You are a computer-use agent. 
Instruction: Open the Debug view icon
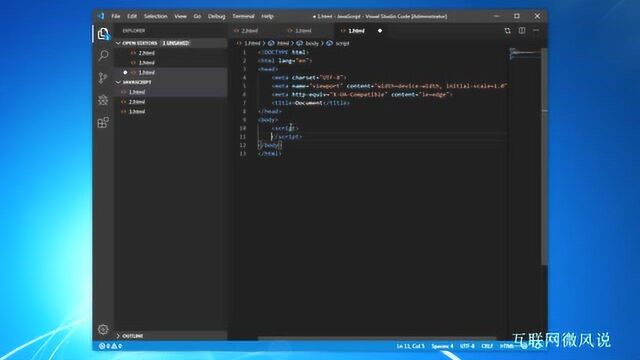point(103,100)
